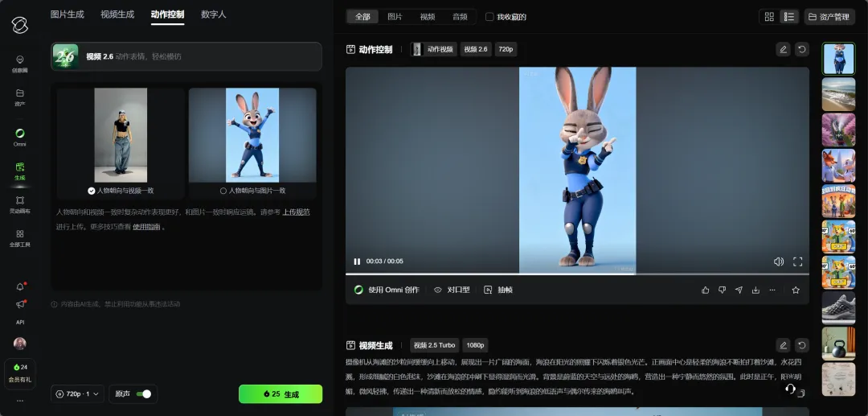Viewport: 868px width, 416px height.
Task: Mute the video with speaker icon
Action: pyautogui.click(x=778, y=262)
